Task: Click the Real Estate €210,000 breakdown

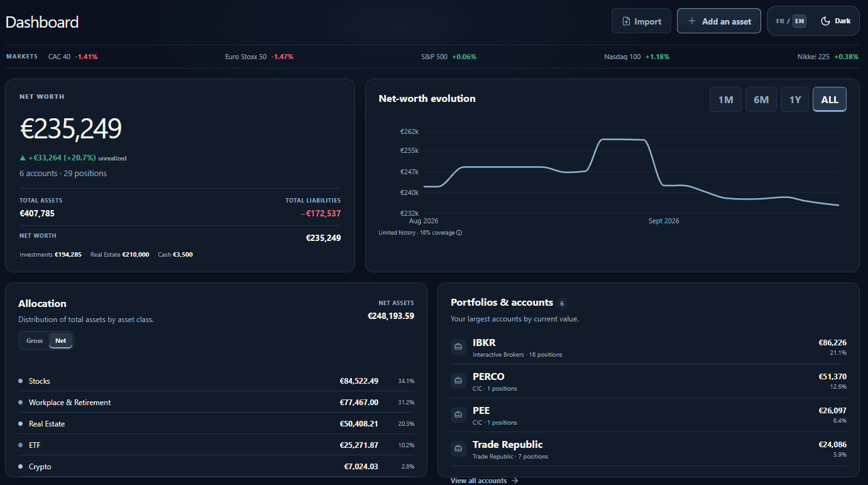Action: click(120, 255)
